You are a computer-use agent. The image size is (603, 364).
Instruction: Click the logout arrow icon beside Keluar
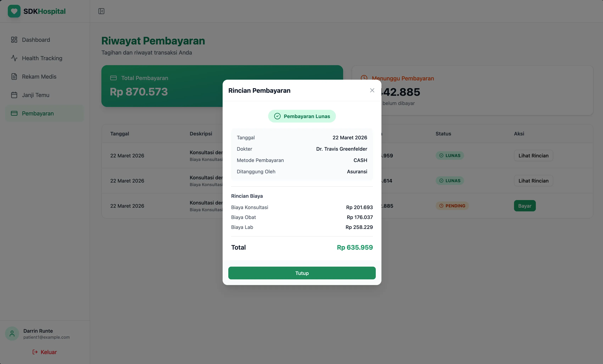(x=35, y=352)
